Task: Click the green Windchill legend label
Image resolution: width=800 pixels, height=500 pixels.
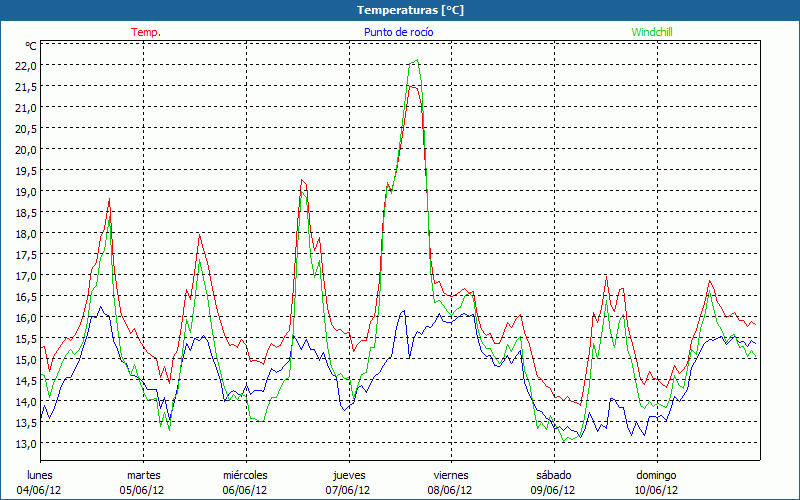Action: tap(653, 32)
